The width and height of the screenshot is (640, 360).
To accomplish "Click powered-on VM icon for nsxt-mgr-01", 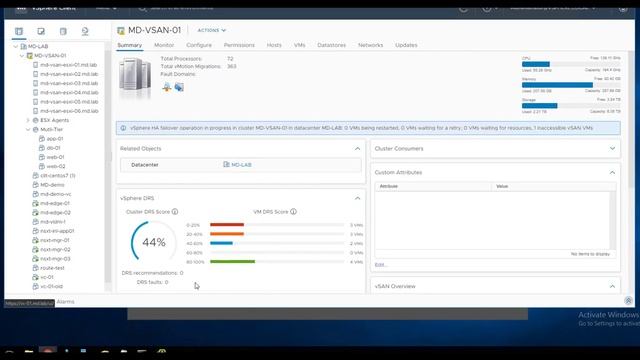I will [36, 240].
